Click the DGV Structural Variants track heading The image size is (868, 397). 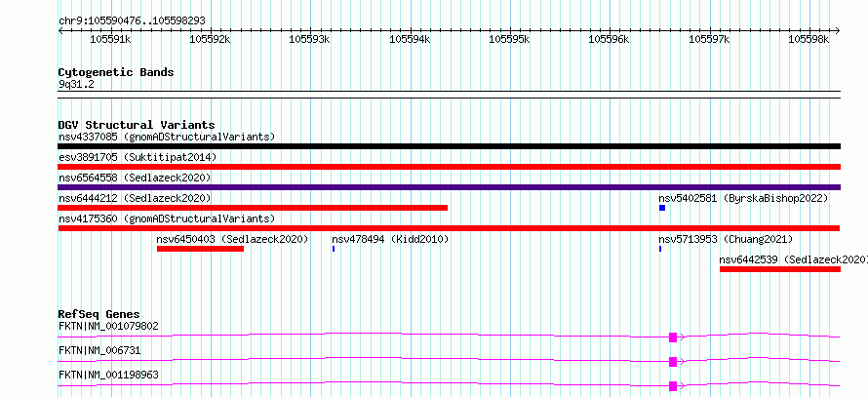[x=137, y=125]
